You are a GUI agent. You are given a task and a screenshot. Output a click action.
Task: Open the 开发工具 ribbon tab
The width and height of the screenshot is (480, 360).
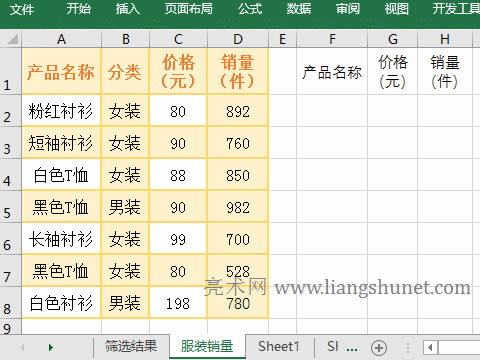click(x=456, y=9)
